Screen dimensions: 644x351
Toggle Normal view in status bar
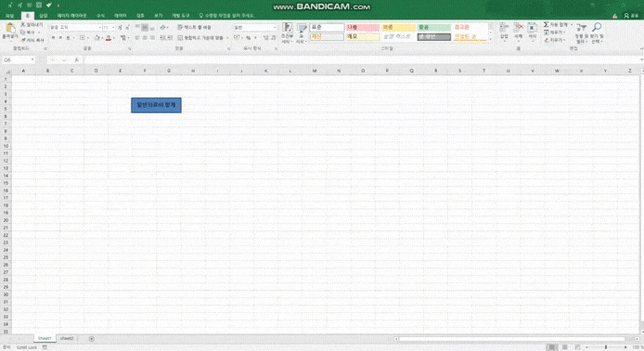coord(552,347)
